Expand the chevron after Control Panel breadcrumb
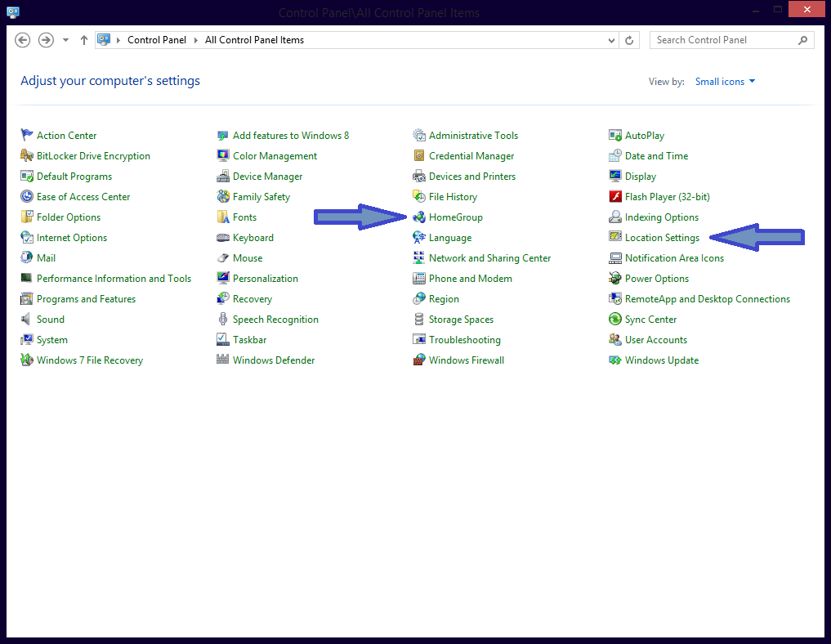Screen dimensions: 831x644 tap(195, 40)
